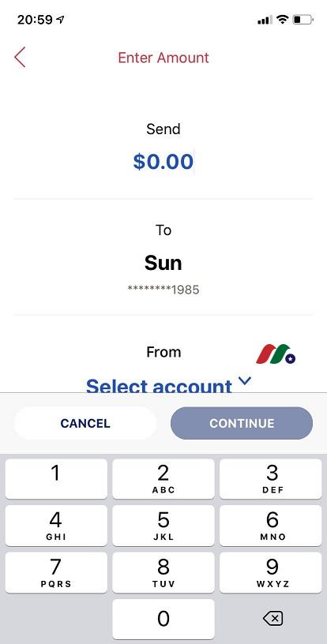
Task: Tap keypad digit 9 WXYZ
Action: [271, 572]
